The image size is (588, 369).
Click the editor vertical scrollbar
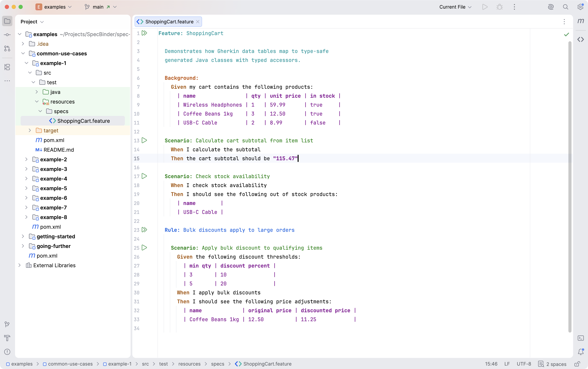pos(570,187)
